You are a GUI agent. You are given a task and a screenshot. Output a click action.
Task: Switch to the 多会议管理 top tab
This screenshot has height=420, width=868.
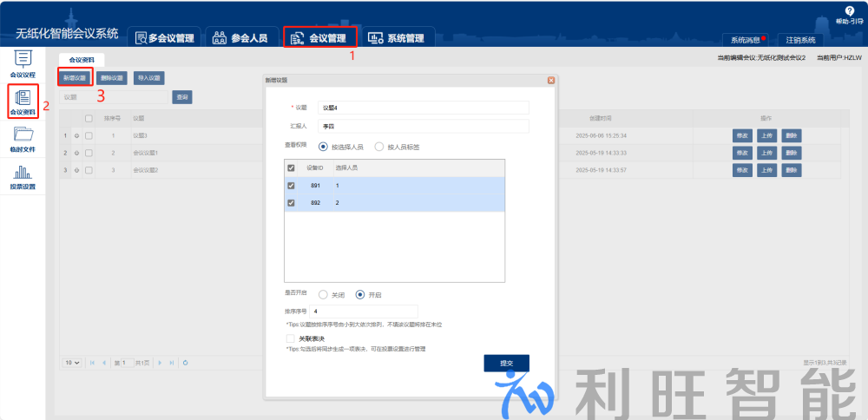coord(165,38)
